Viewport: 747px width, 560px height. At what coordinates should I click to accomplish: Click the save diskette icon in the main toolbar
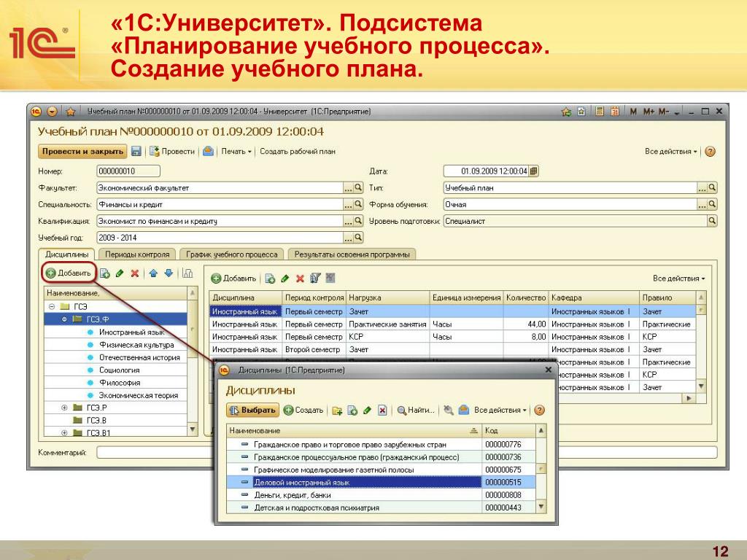[136, 152]
